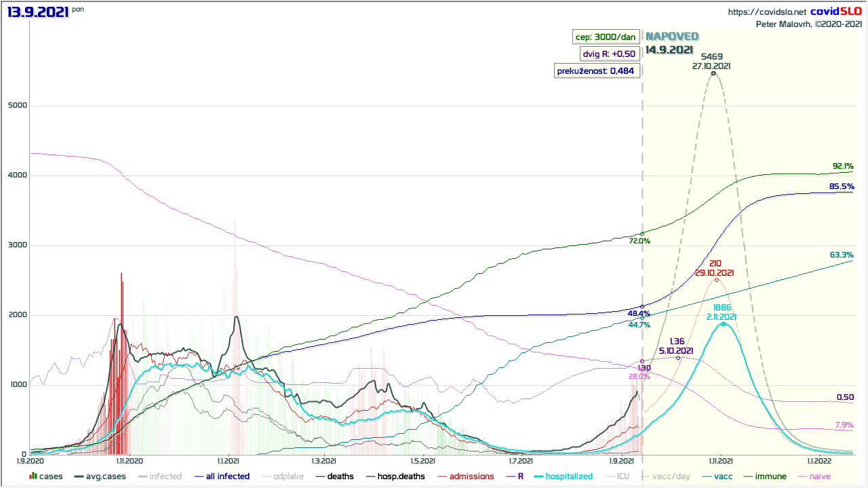Open the https://covidslo.net link

click(x=767, y=12)
